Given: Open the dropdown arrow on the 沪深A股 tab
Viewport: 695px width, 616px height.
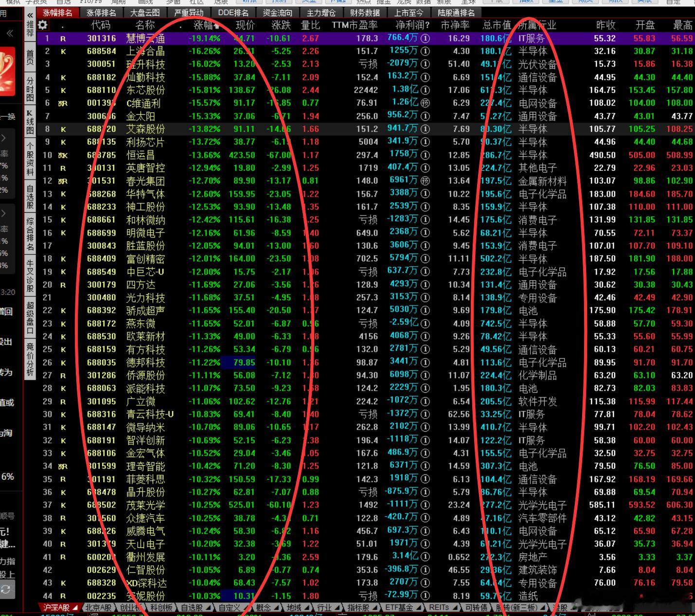Looking at the screenshot, I should tap(75, 608).
